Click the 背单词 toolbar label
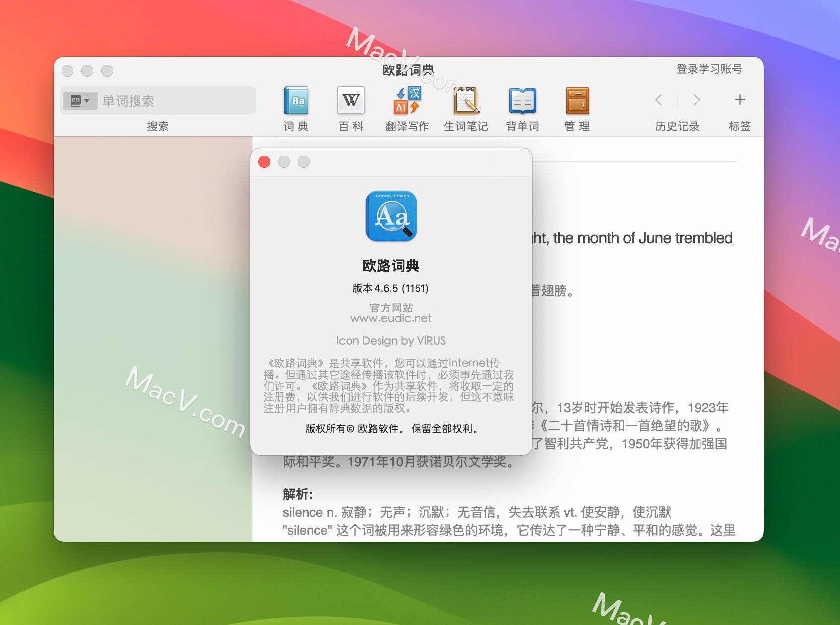Image resolution: width=840 pixels, height=625 pixels. 522,126
